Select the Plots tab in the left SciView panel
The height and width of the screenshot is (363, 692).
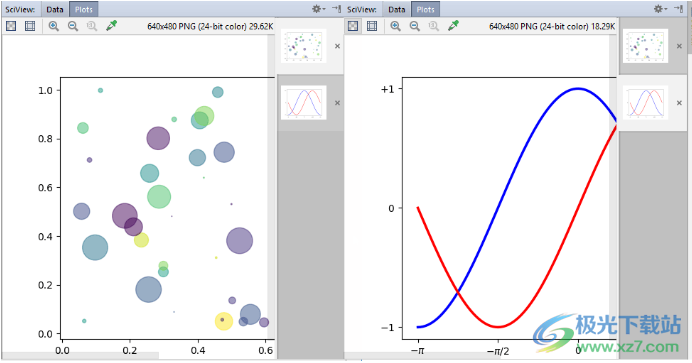pyautogui.click(x=83, y=9)
